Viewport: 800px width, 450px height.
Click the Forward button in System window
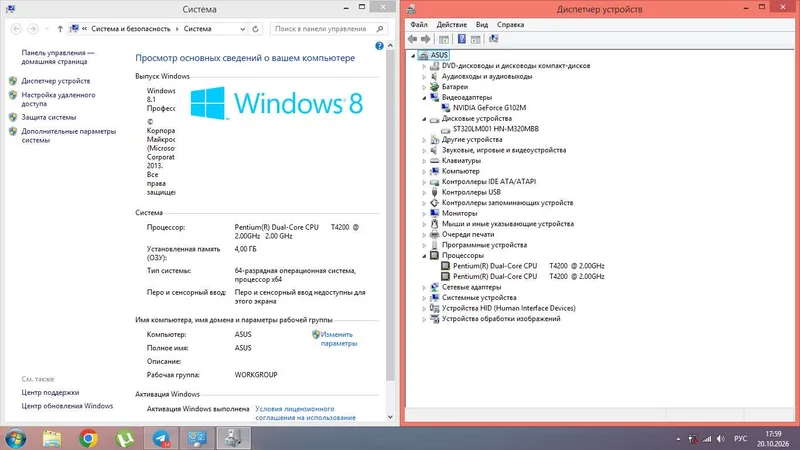point(33,29)
